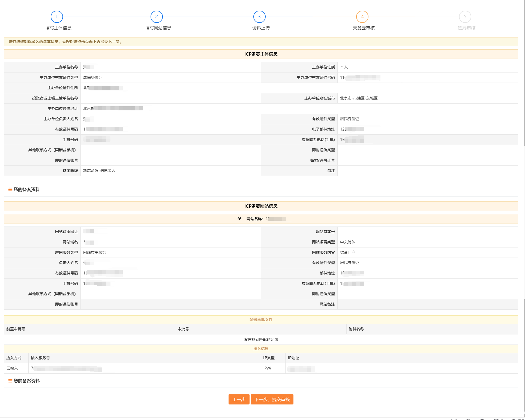The width and height of the screenshot is (525, 420).
Task: Go back with the 上一步 button
Action: tap(239, 399)
